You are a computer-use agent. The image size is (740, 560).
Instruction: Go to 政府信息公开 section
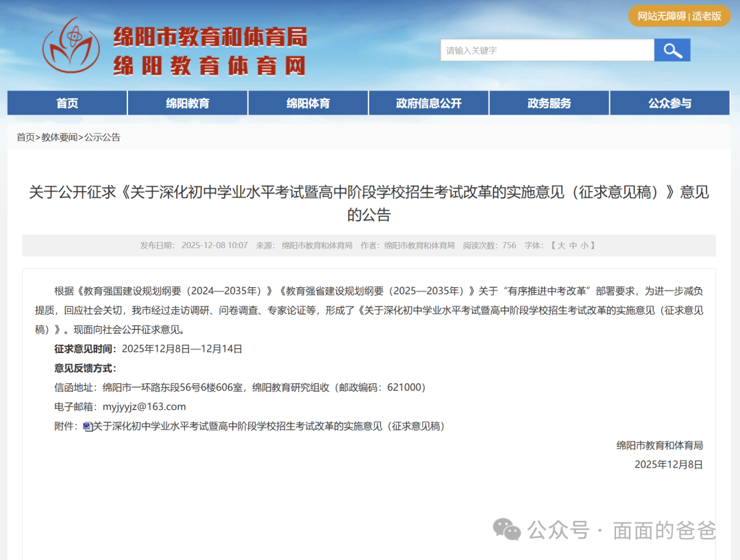pos(429,104)
